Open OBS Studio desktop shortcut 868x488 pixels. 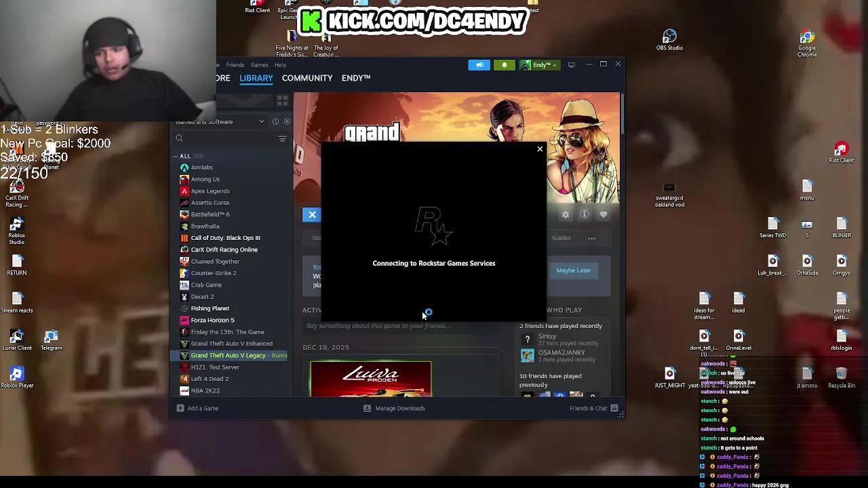669,40
